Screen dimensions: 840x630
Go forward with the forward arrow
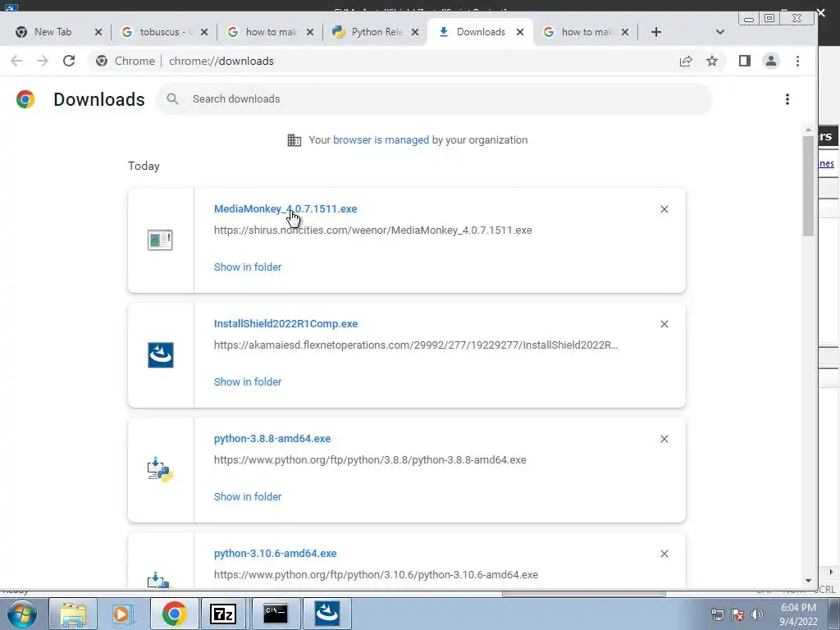point(43,61)
